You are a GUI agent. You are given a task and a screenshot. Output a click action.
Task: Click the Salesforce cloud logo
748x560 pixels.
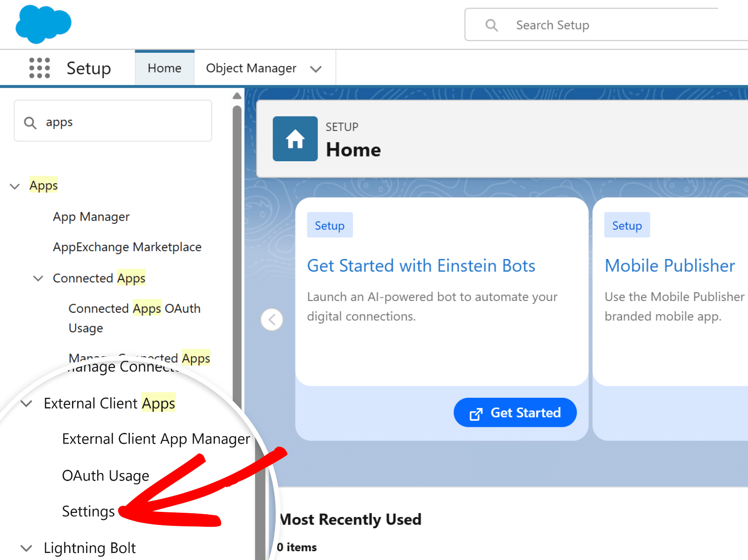click(43, 24)
